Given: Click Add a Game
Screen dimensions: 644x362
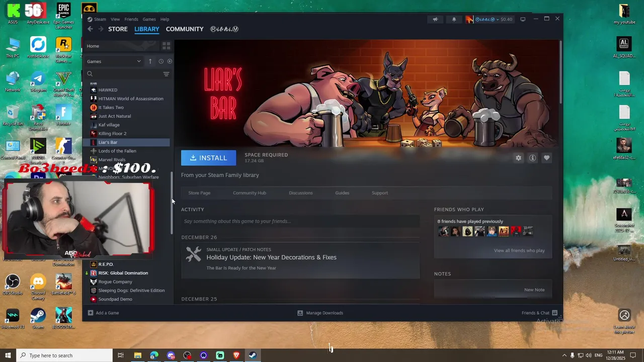Looking at the screenshot, I should pyautogui.click(x=103, y=313).
